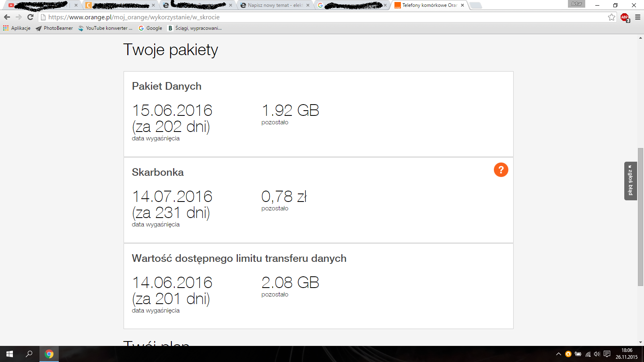Click the address bar URL field
Viewport: 644px width, 362px height.
pyautogui.click(x=322, y=17)
